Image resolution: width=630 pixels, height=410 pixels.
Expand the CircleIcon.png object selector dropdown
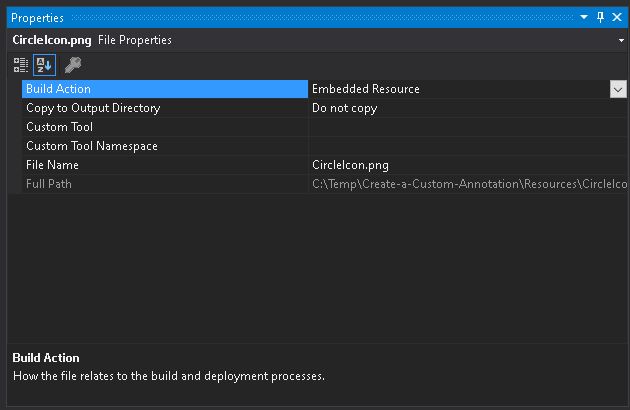(x=621, y=40)
